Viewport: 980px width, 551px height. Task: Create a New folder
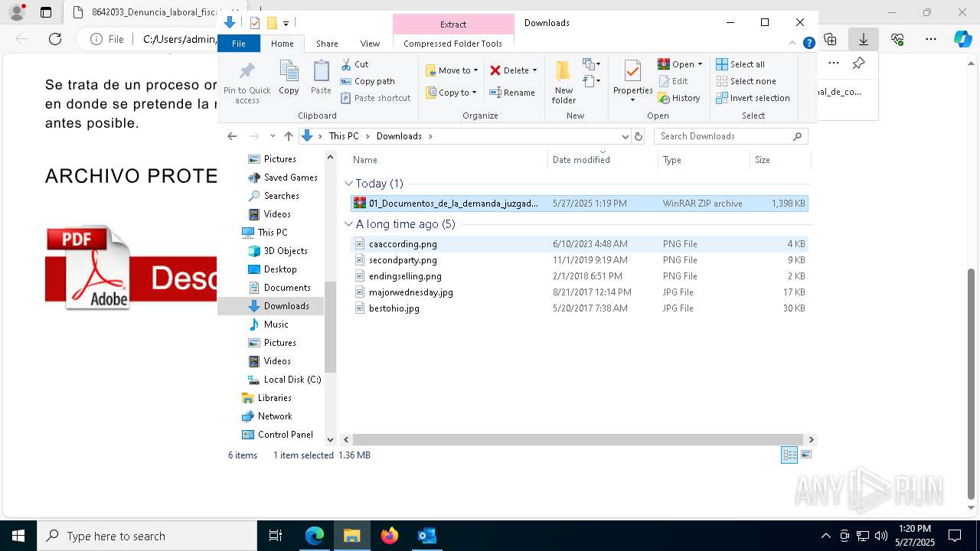tap(563, 82)
